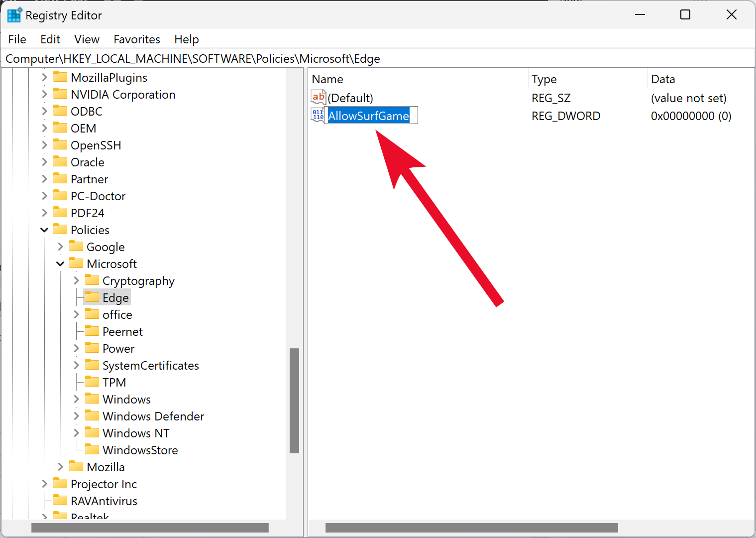The image size is (756, 538).
Task: Open the File menu
Action: 17,39
